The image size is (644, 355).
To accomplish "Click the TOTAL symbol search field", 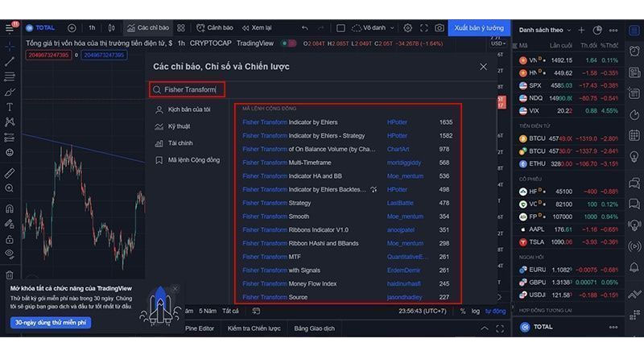I will point(41,28).
